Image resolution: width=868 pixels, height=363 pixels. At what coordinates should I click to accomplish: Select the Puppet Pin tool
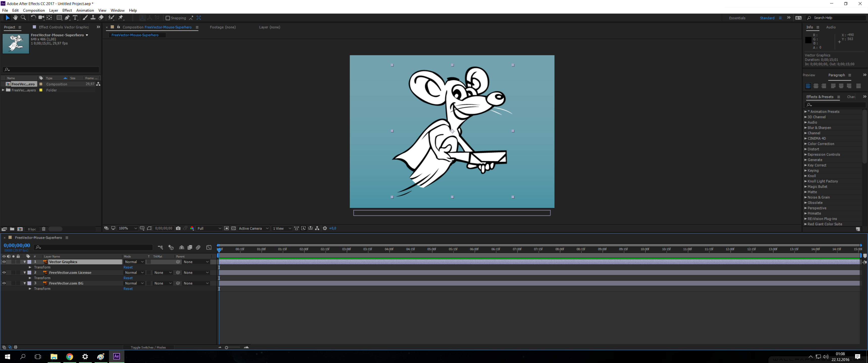[x=121, y=18]
